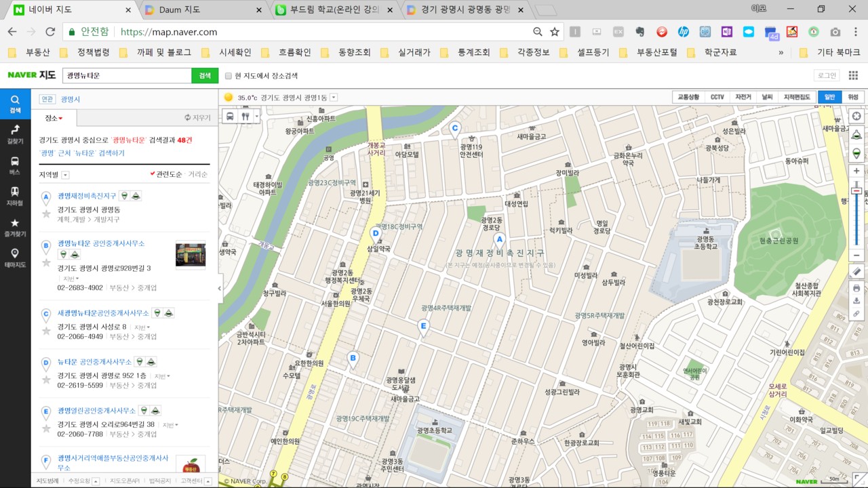Toggle favorite star for 광명열린공인중개사사무소

pos(46,428)
